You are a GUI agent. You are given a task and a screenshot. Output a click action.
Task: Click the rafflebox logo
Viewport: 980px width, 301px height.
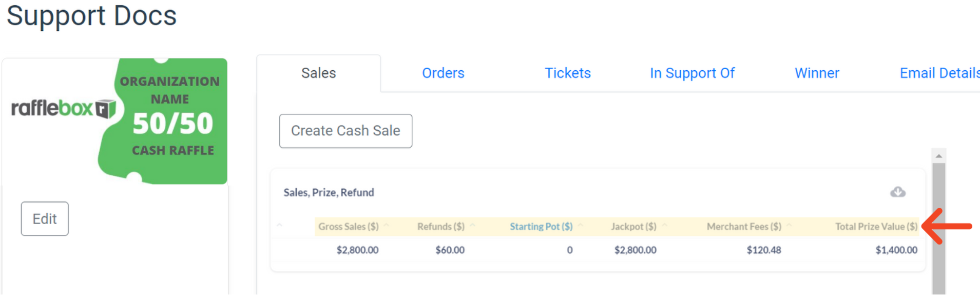click(x=64, y=108)
